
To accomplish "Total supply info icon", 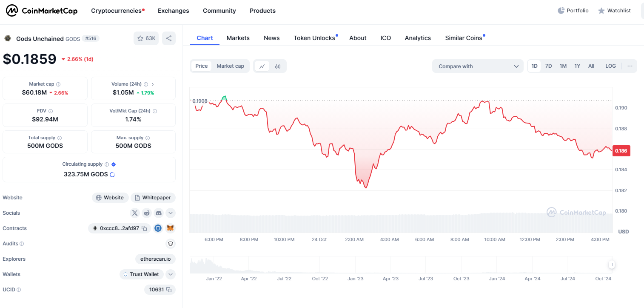I will coord(60,138).
